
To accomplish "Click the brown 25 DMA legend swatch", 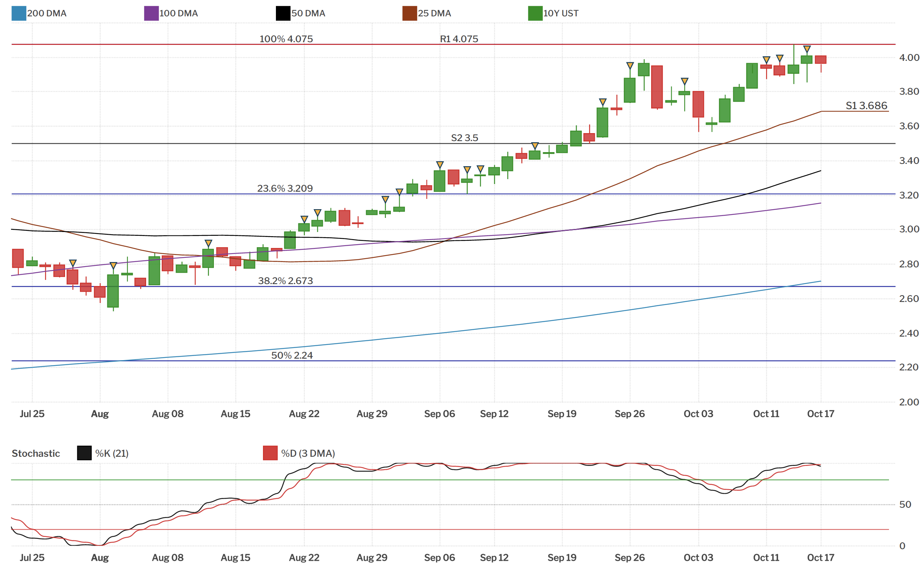I will 409,13.
